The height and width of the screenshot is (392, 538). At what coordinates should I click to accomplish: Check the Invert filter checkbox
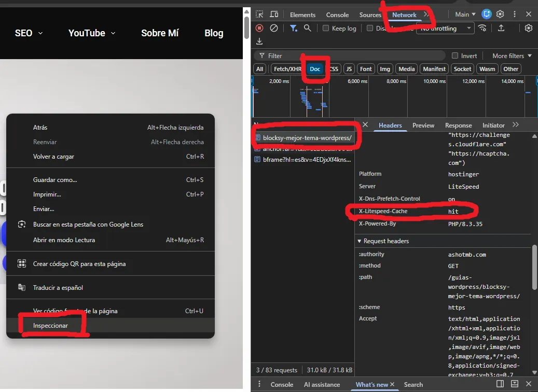click(x=455, y=55)
